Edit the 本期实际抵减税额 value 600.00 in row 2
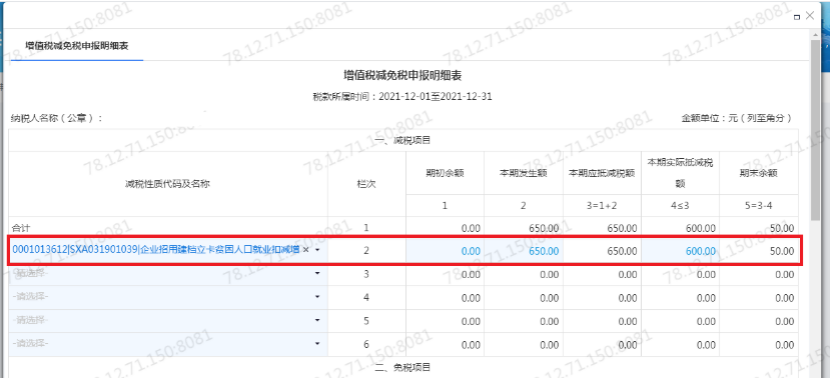 point(680,251)
